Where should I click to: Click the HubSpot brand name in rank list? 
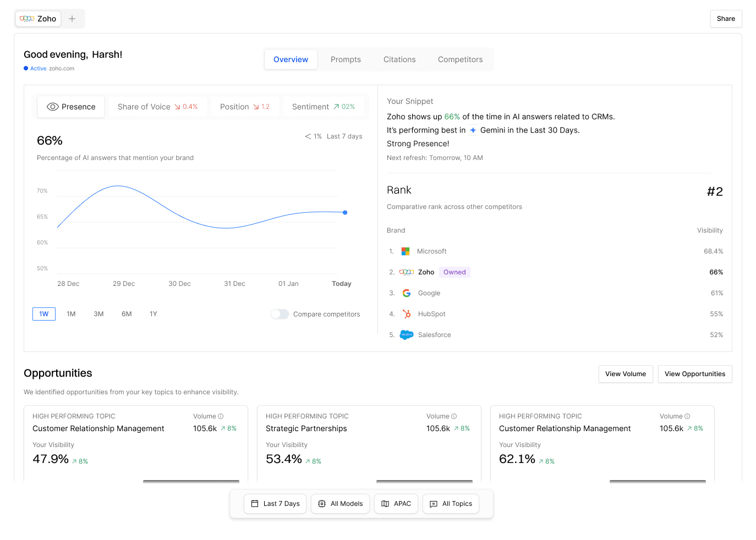click(x=432, y=314)
